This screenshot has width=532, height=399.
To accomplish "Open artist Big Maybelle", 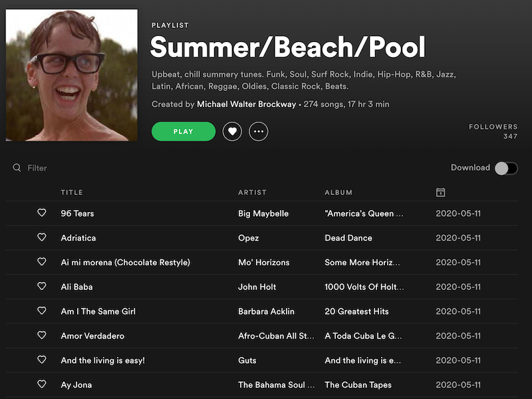I will 263,213.
